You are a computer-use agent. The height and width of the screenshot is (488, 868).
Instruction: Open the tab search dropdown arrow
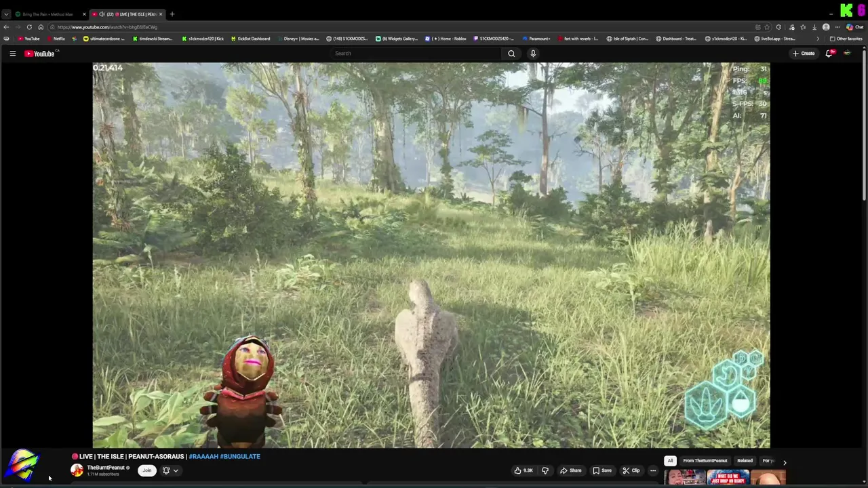6,14
